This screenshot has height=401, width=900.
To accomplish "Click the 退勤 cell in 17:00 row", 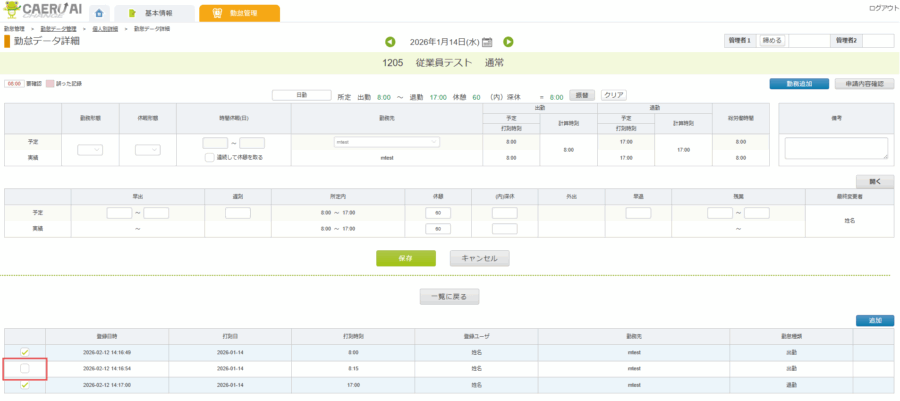I will pyautogui.click(x=792, y=385).
